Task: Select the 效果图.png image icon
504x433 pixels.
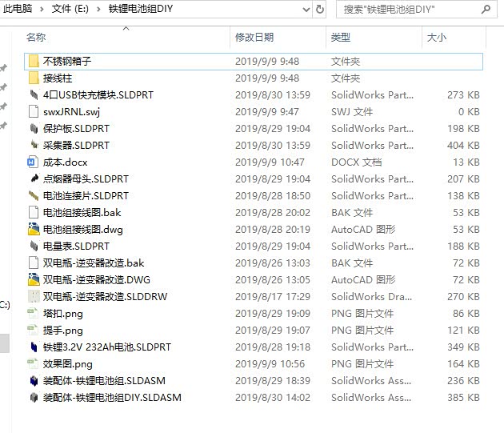Action: click(x=33, y=364)
